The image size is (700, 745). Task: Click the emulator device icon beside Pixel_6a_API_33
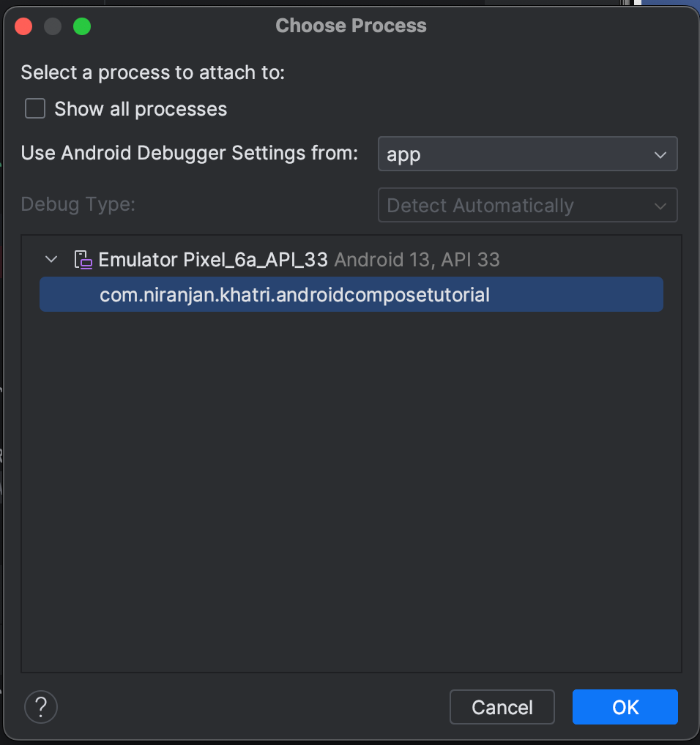(83, 259)
